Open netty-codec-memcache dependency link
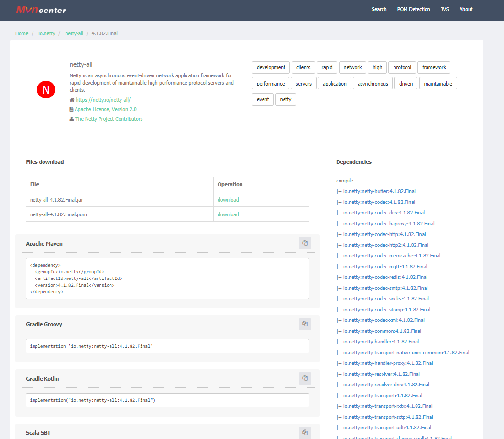Viewport: 504px width, 439px height. click(392, 256)
